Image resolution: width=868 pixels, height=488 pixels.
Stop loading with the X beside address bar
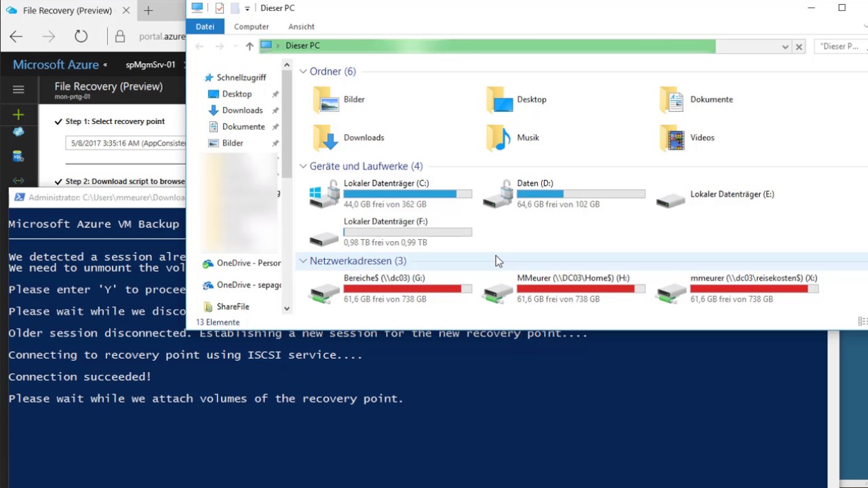pos(799,47)
